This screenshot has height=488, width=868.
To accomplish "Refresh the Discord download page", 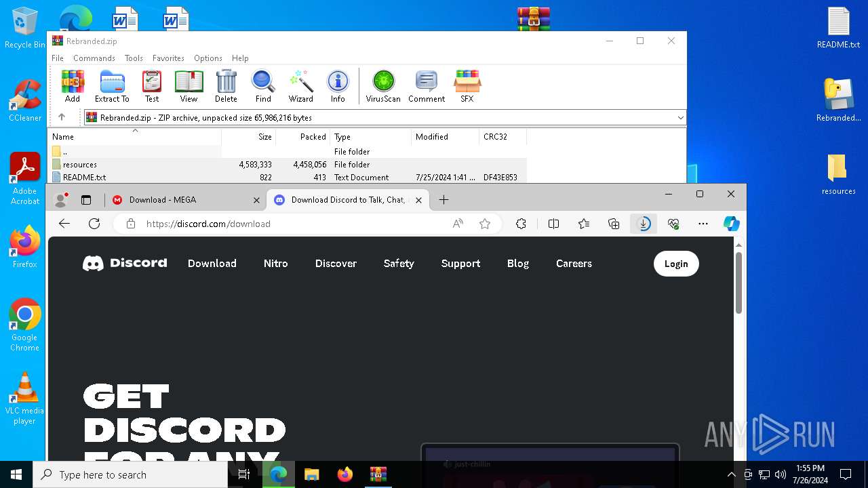I will [x=94, y=224].
